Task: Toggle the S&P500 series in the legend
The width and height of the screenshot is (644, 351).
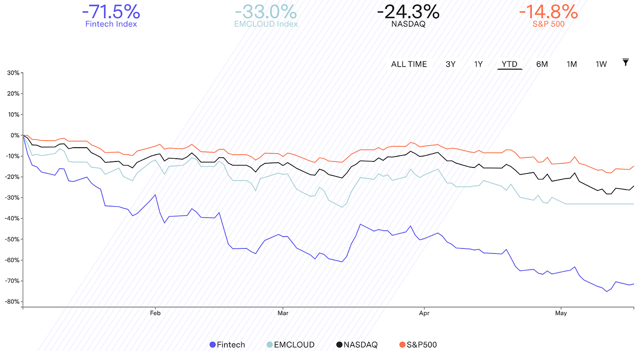Action: tap(422, 345)
